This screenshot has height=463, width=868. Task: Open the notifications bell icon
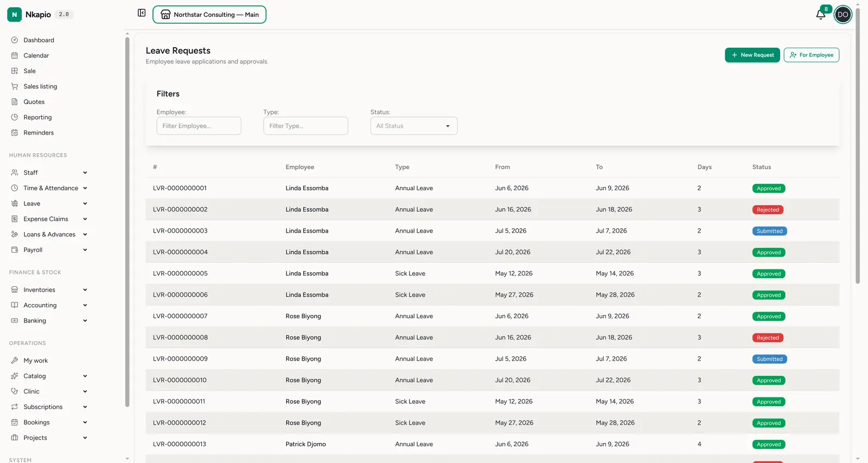pos(820,15)
